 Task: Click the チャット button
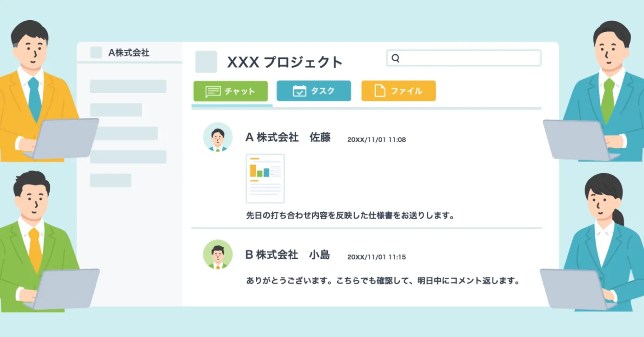tap(230, 91)
